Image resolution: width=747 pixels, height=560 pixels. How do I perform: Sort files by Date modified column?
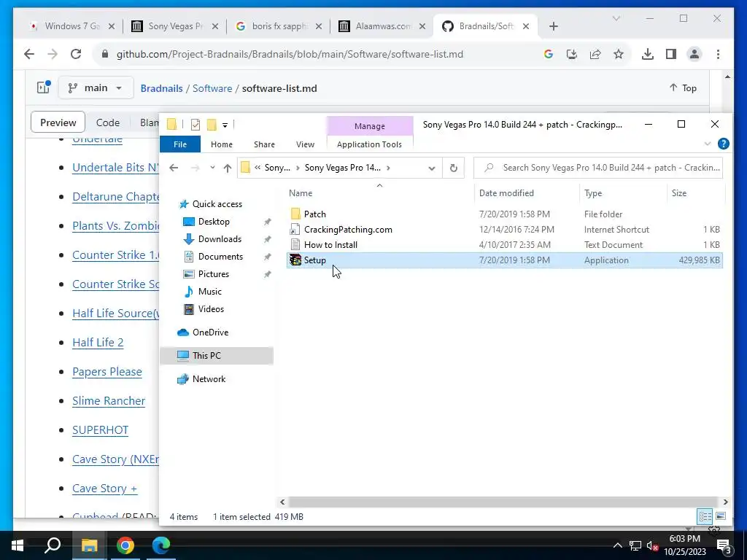coord(506,192)
